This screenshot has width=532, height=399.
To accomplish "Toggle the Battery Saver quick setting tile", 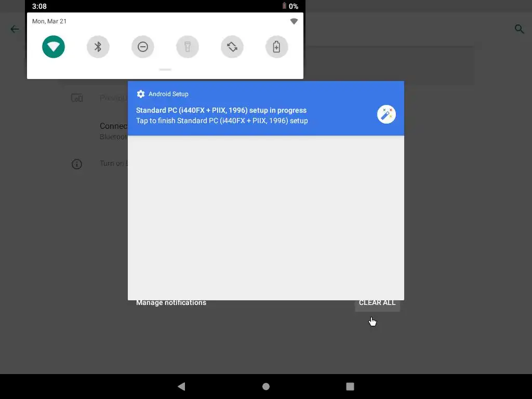I will (277, 47).
